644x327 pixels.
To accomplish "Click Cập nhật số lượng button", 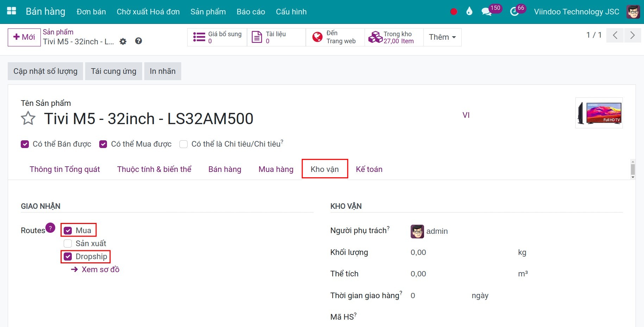I will point(45,71).
